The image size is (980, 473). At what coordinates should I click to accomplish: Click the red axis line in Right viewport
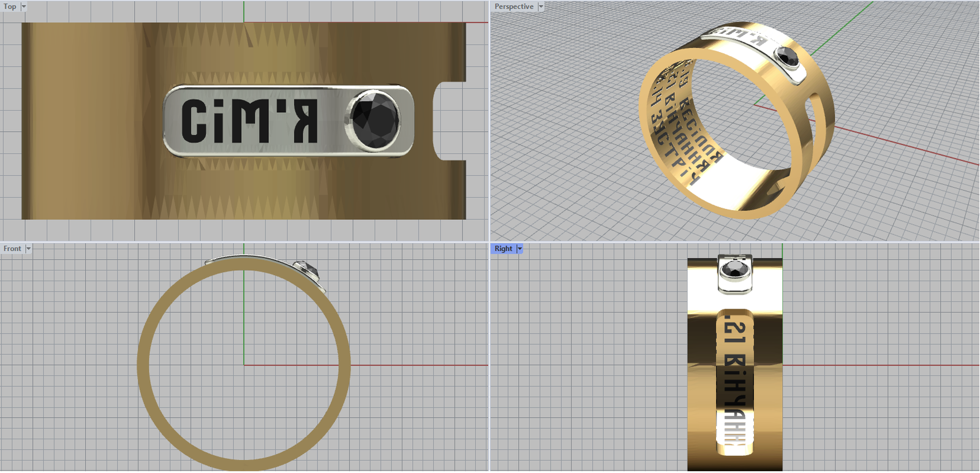882,366
